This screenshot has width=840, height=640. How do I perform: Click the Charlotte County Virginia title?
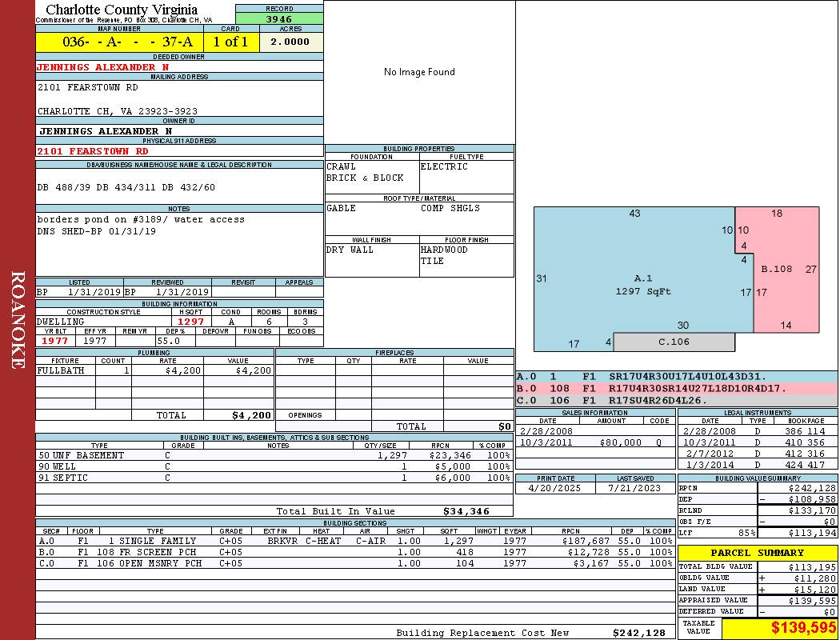click(x=122, y=10)
